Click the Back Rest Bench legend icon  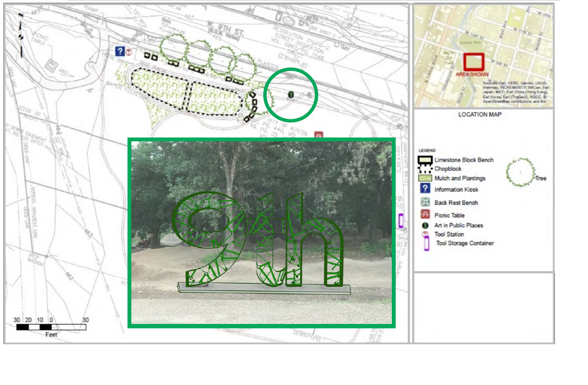(424, 202)
